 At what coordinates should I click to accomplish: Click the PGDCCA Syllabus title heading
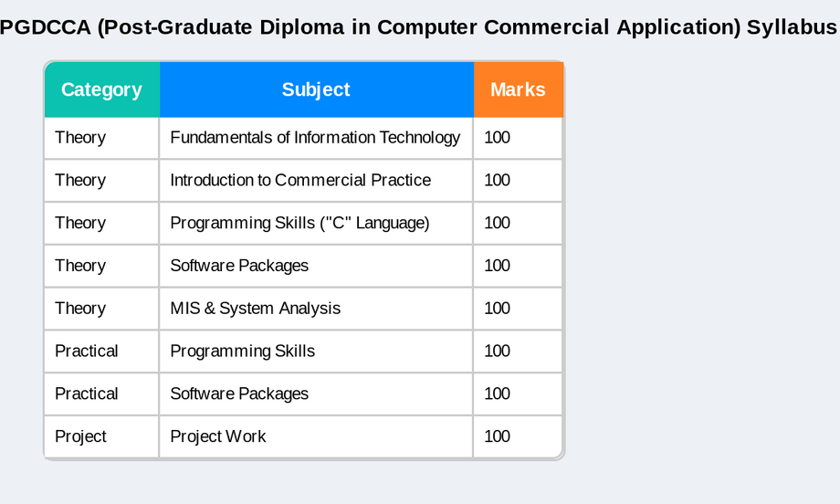[x=419, y=26]
